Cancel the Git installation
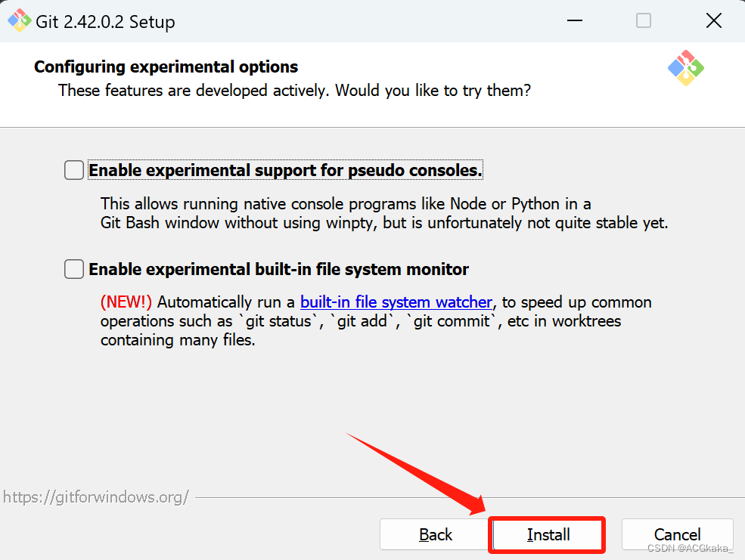This screenshot has height=560, width=745. [x=677, y=535]
